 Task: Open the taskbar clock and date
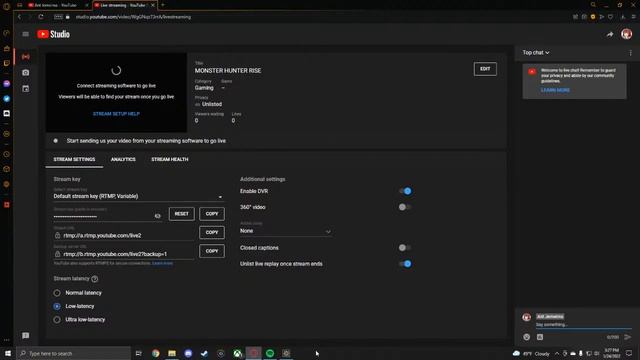(x=611, y=353)
